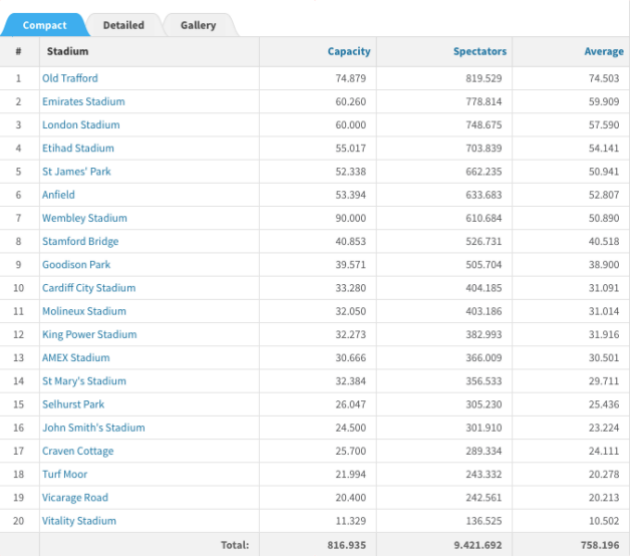The image size is (630, 556).
Task: Select Anfield average 52.807
Action: tap(604, 195)
